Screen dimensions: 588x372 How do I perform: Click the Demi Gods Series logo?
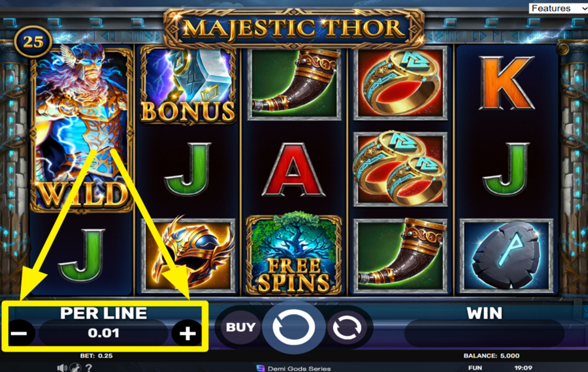[x=293, y=369]
